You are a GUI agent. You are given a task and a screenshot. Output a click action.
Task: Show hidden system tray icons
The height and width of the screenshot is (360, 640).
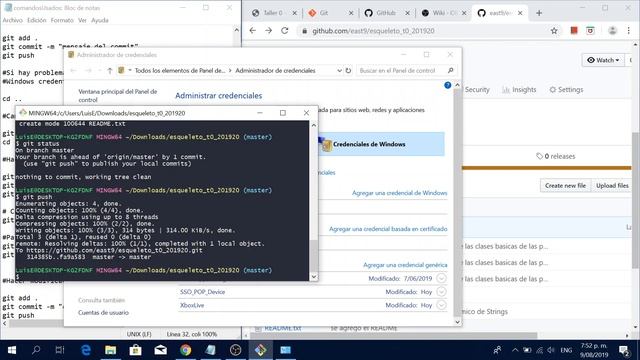pos(515,350)
